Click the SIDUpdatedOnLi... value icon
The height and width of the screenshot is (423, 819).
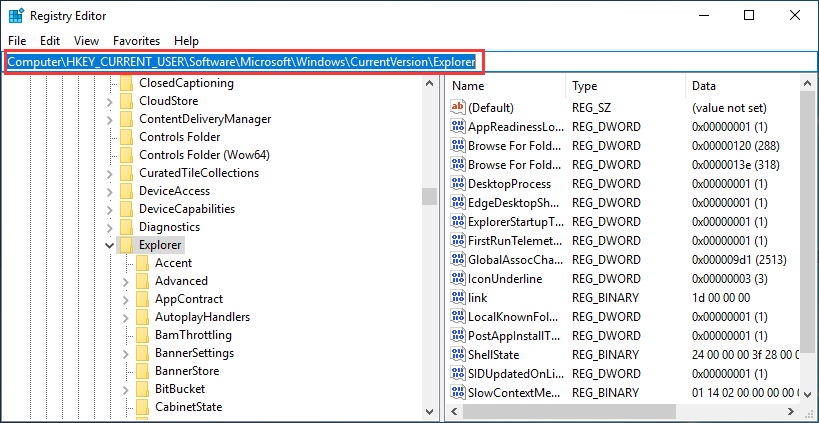click(x=458, y=373)
